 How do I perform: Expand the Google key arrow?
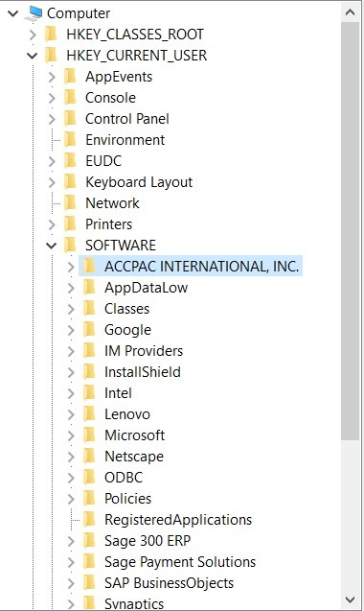point(71,330)
